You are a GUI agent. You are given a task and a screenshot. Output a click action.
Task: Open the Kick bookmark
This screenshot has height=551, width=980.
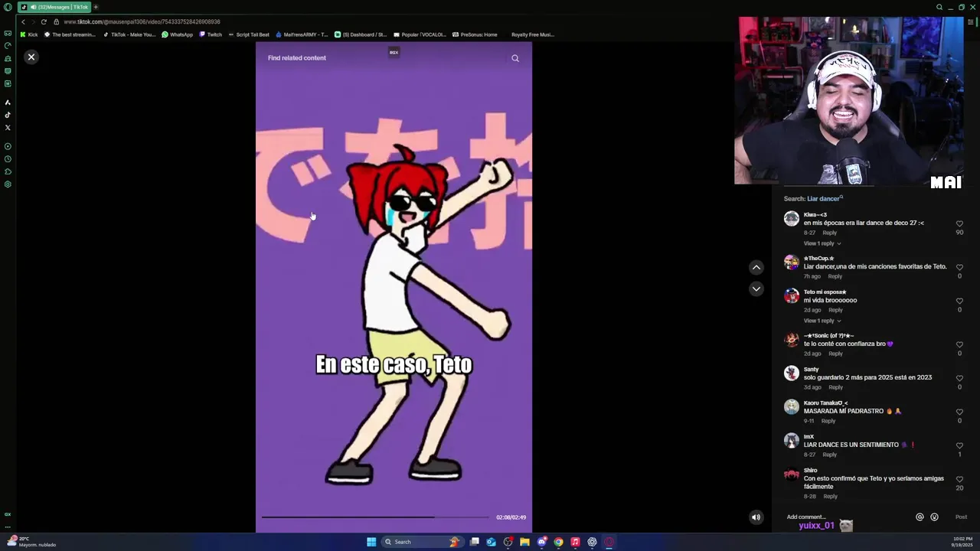29,34
